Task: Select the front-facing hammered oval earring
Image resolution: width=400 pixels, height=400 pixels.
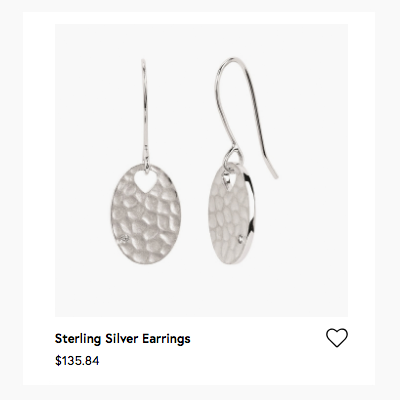Action: 146,213
